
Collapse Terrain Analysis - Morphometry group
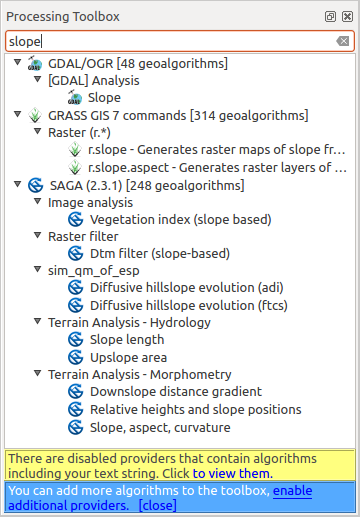38,373
